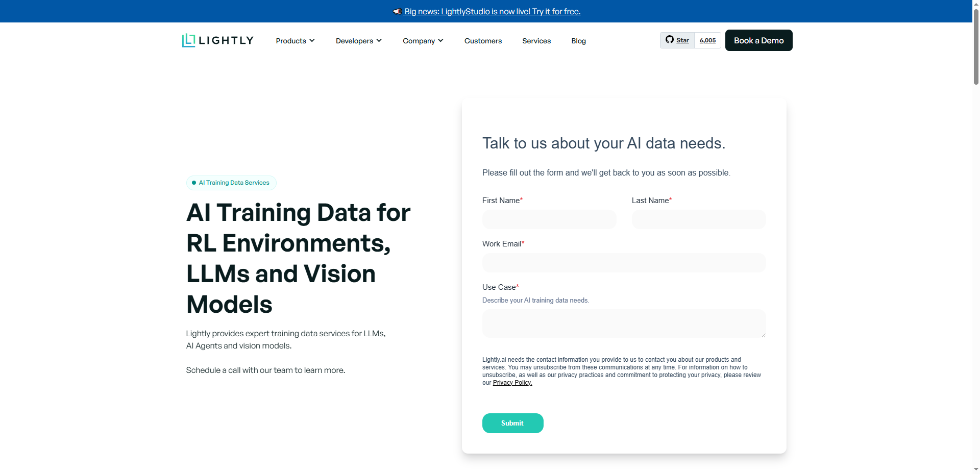
Task: Click the Lightly logo icon
Action: tap(189, 40)
